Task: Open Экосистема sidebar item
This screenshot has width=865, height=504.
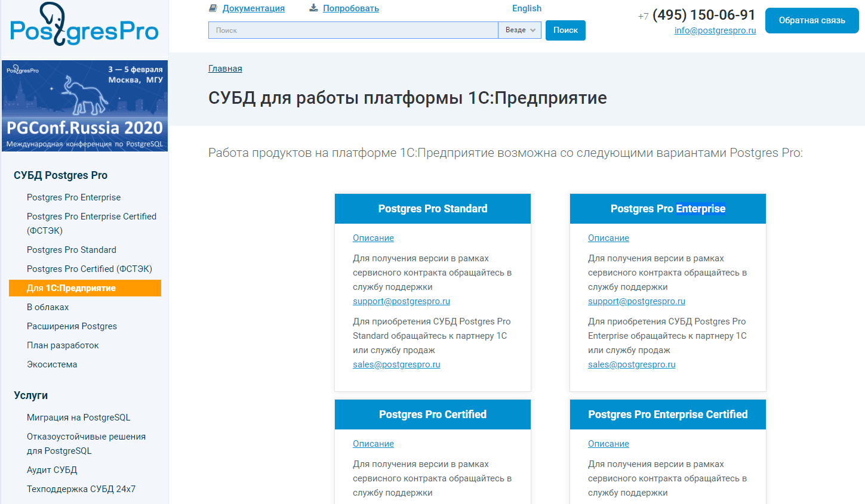Action: [x=52, y=364]
